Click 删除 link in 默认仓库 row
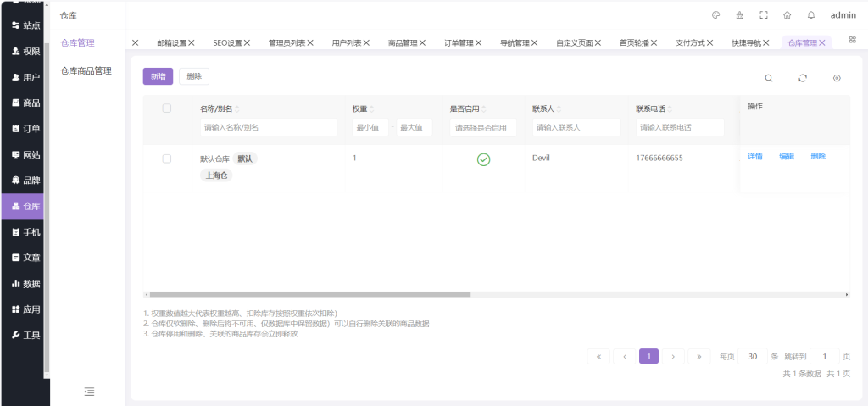868x406 pixels. 818,156
